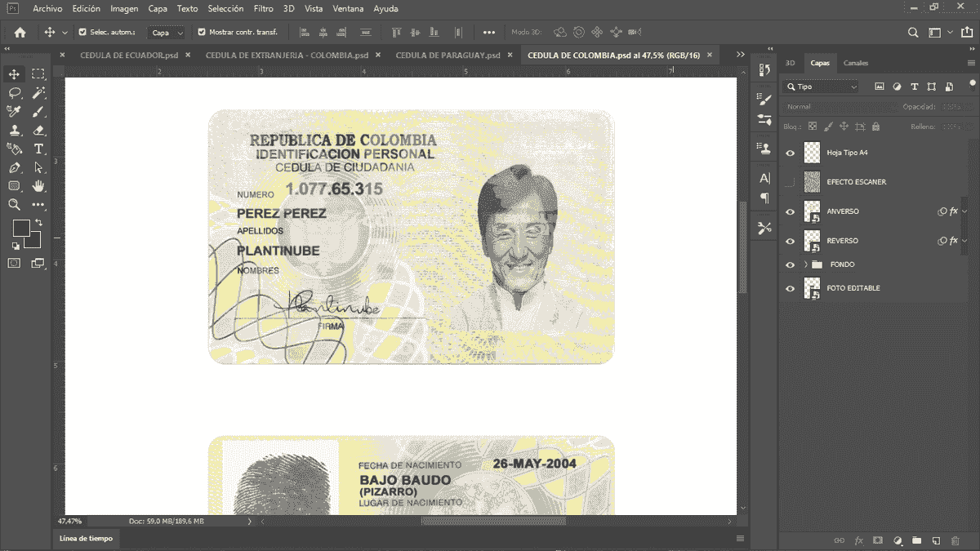Open the blending mode Normal dropdown
980x551 pixels.
click(817, 106)
